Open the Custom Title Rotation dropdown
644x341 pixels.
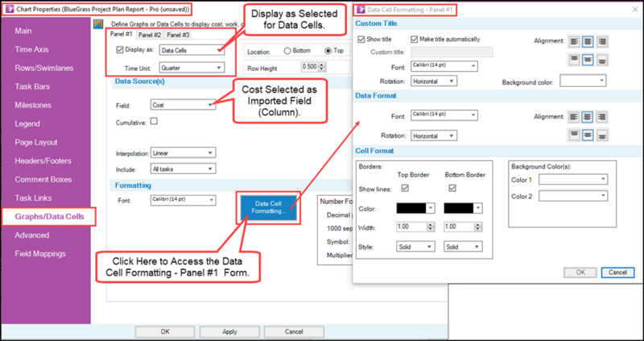coord(434,81)
